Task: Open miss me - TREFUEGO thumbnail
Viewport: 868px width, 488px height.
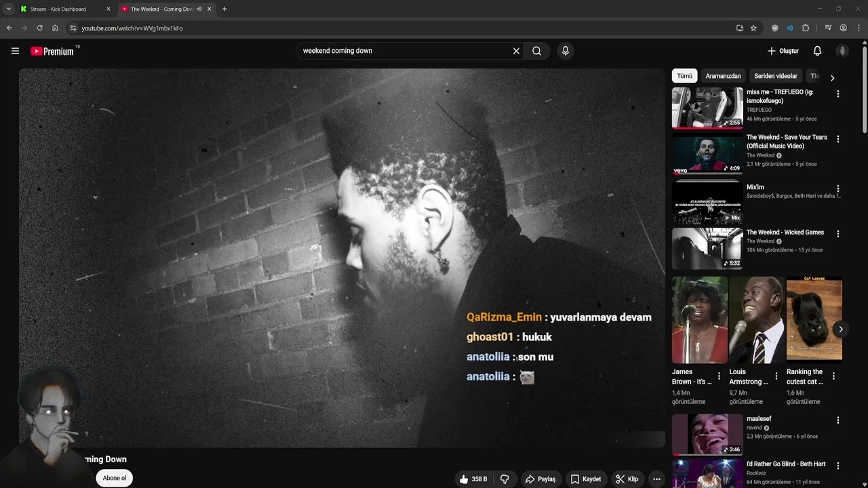Action: click(x=707, y=108)
